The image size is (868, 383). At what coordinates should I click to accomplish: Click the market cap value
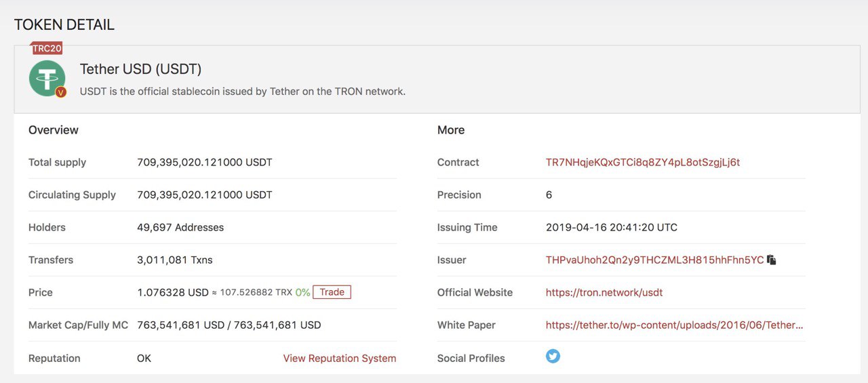click(229, 325)
